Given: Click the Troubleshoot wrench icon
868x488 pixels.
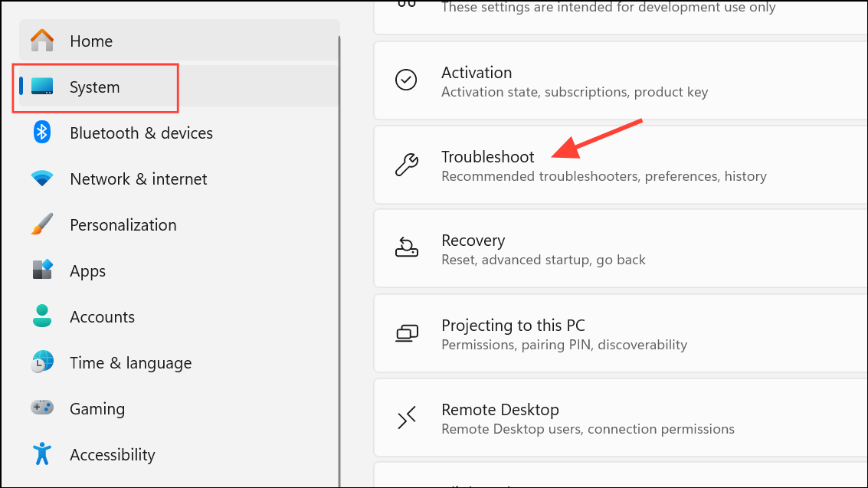Looking at the screenshot, I should point(406,164).
